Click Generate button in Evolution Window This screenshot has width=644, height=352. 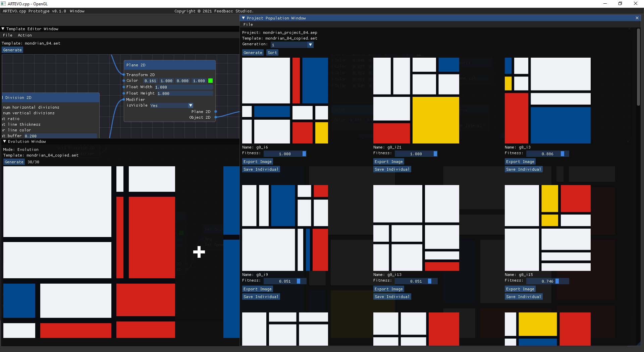[x=14, y=162]
